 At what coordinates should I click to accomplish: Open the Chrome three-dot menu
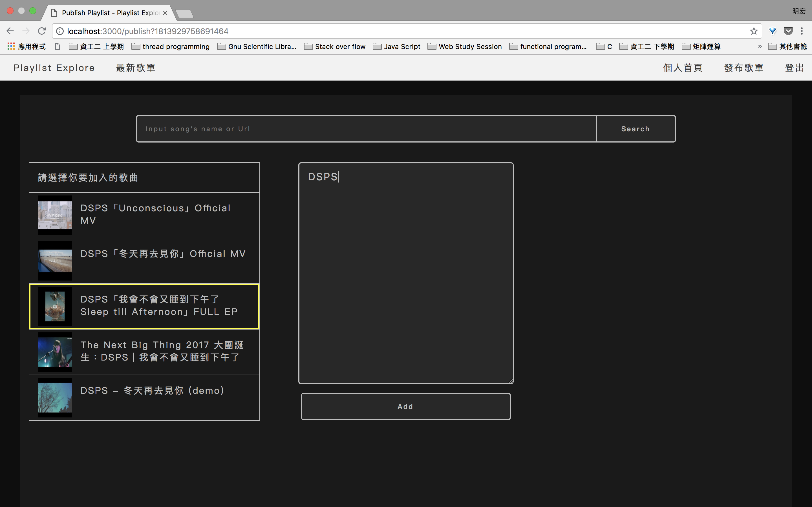click(802, 31)
